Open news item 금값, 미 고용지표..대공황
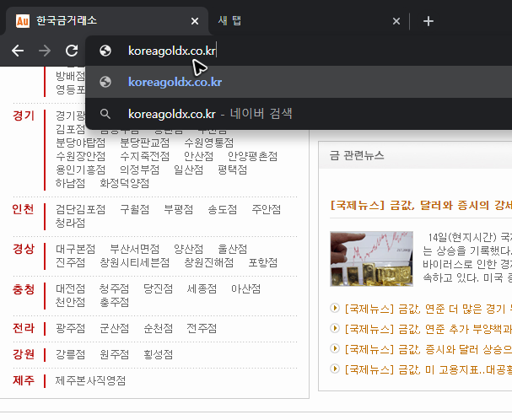This screenshot has height=420, width=512. [428, 369]
